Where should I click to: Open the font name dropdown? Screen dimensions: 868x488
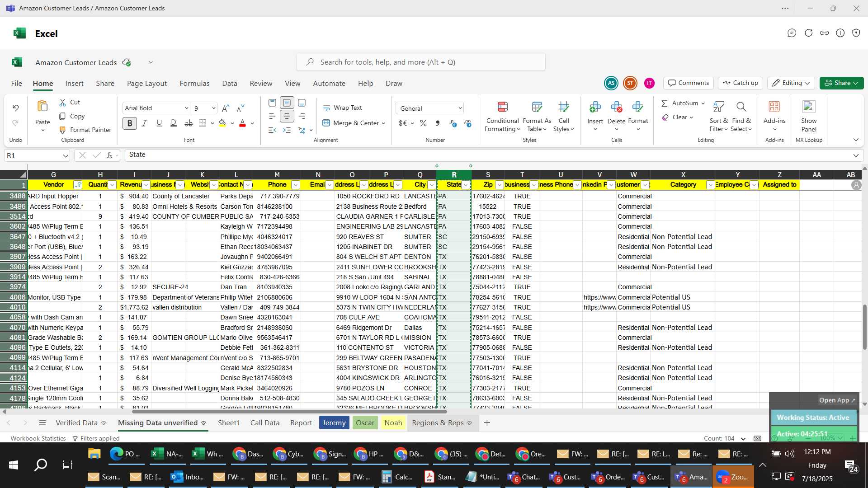coord(186,108)
